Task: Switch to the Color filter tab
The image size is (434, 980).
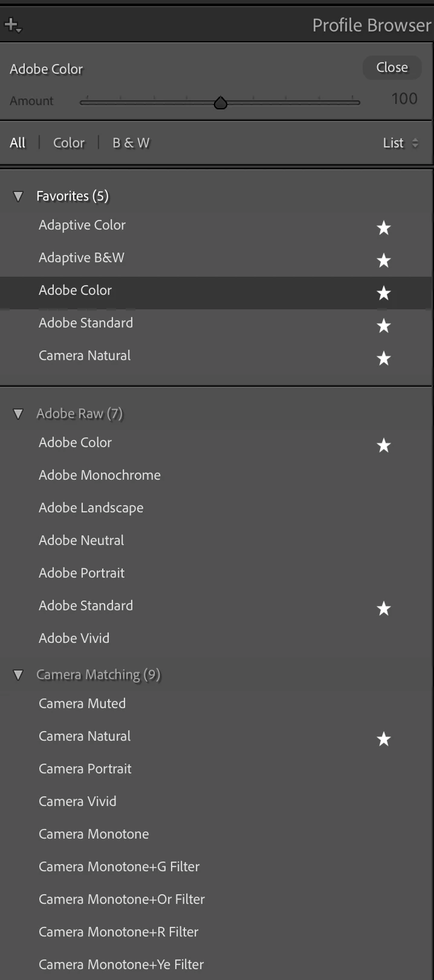Action: [x=69, y=143]
